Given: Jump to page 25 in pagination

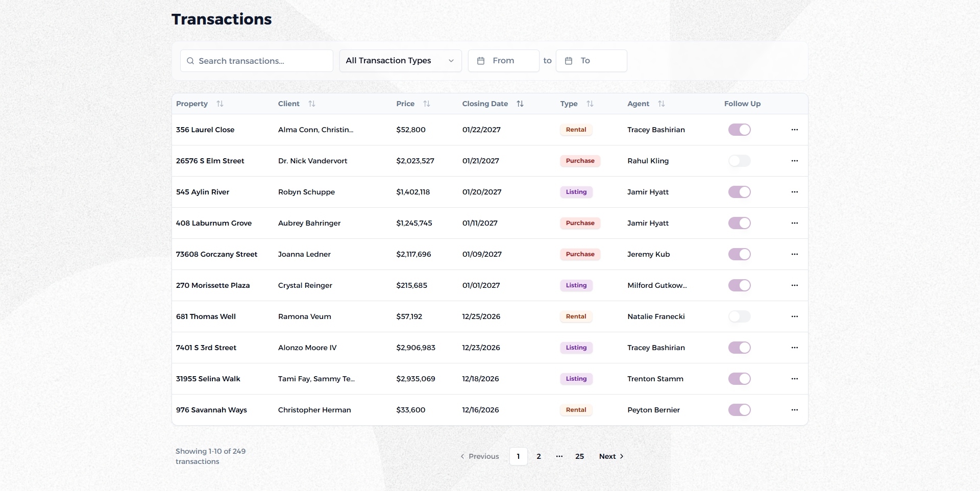Looking at the screenshot, I should point(579,456).
